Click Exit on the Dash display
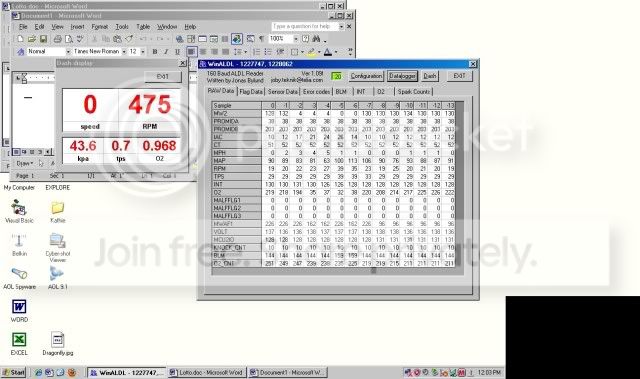This screenshot has height=379, width=640. [x=162, y=77]
